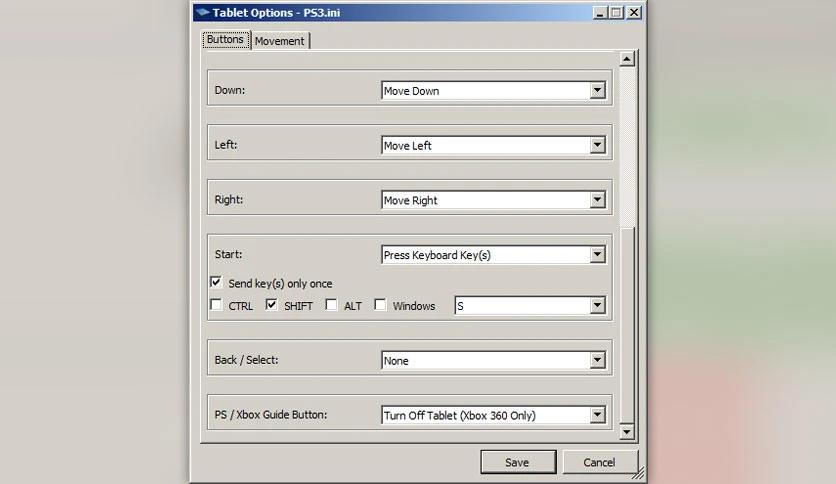
Task: Open the Right action dropdown
Action: coord(494,200)
